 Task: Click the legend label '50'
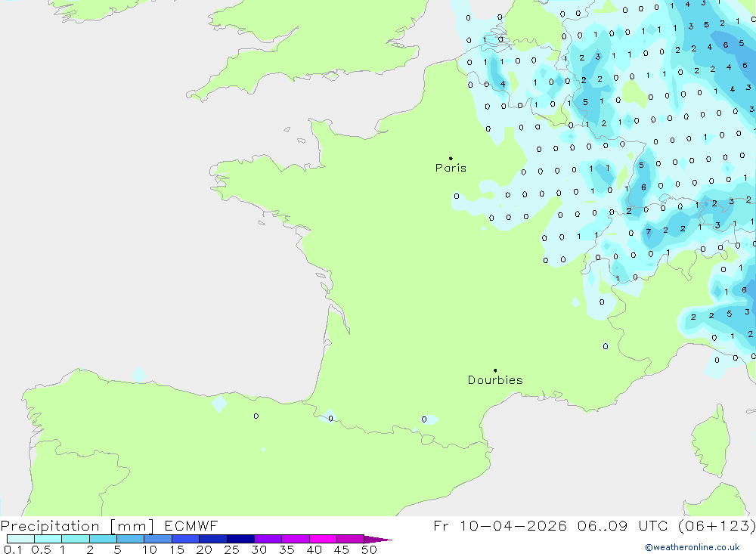[370, 549]
